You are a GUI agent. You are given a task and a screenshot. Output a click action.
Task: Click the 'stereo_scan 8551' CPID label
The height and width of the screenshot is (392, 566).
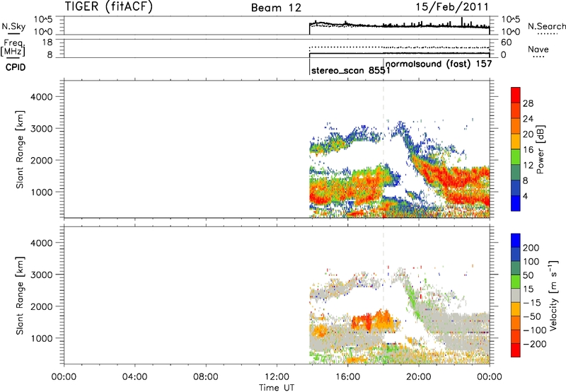pos(350,70)
